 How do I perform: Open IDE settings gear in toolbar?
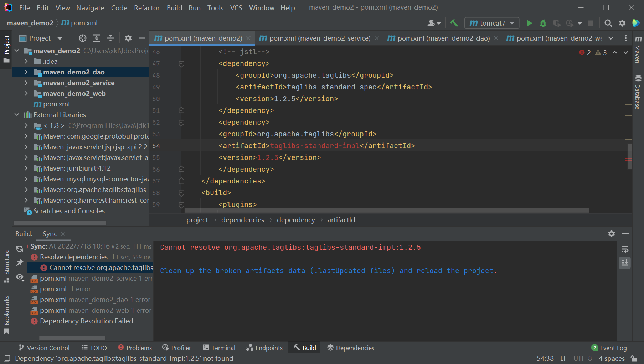click(x=622, y=23)
